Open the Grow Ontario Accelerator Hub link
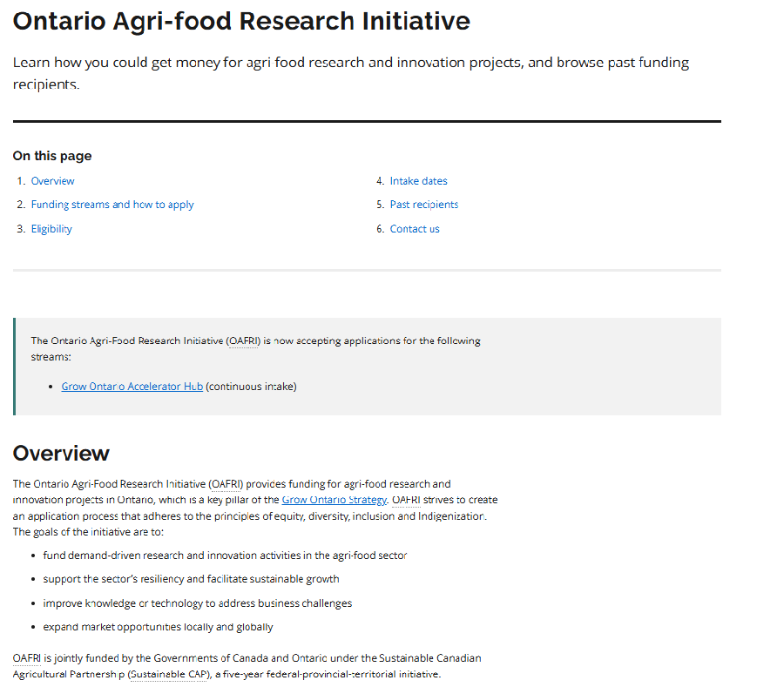The image size is (784, 687). coord(132,387)
